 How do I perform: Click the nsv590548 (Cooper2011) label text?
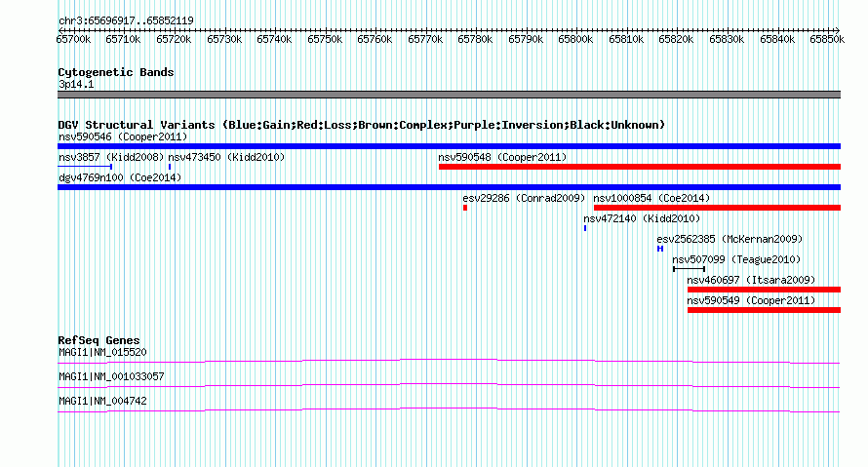tap(502, 157)
